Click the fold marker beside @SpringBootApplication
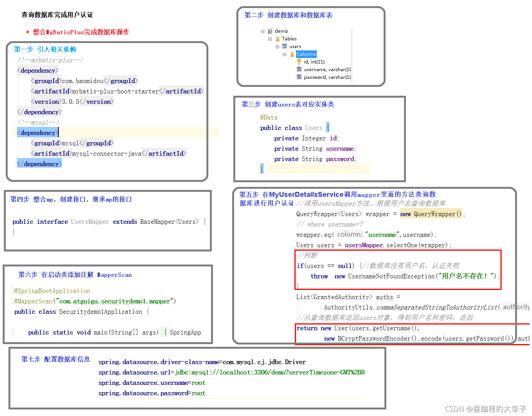The image size is (532, 416). 12,291
